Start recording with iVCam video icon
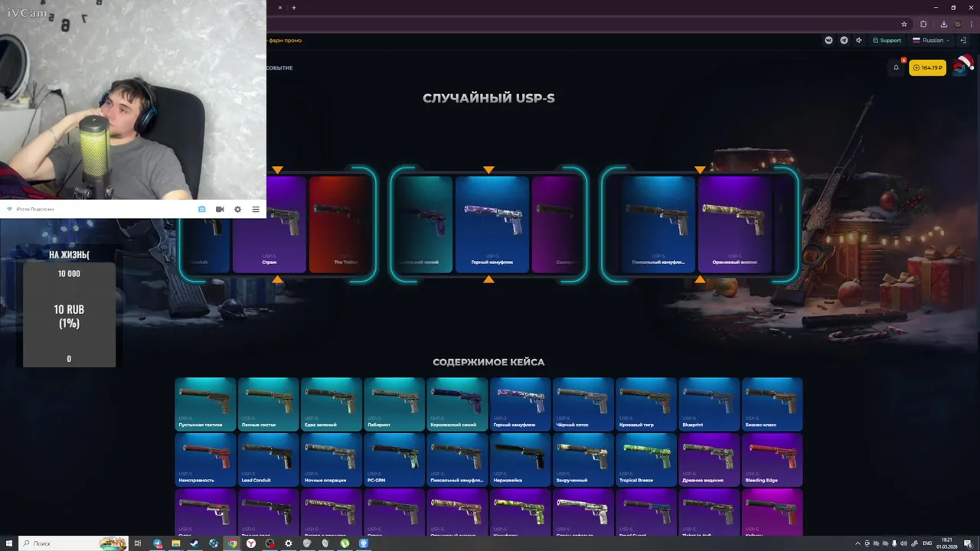This screenshot has width=980, height=551. tap(220, 209)
